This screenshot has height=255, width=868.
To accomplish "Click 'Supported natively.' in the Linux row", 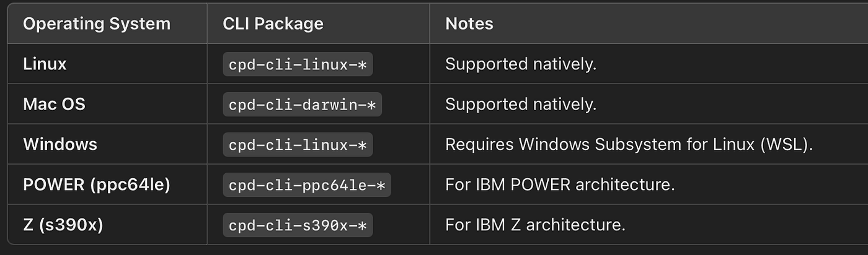I will [521, 64].
